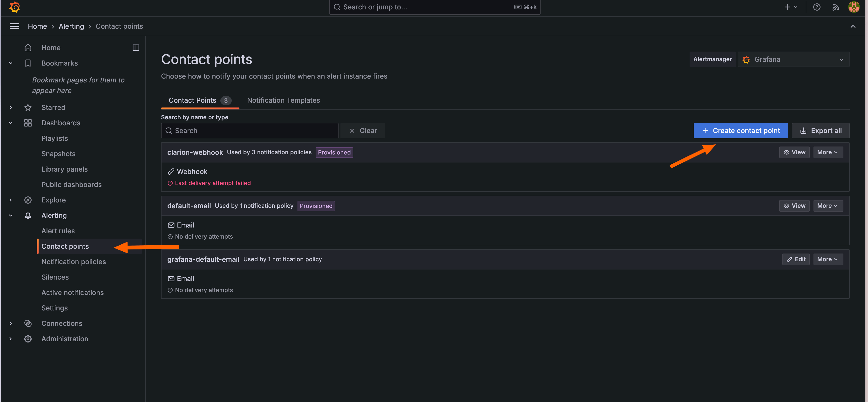Clear the search filter
868x402 pixels.
click(363, 131)
